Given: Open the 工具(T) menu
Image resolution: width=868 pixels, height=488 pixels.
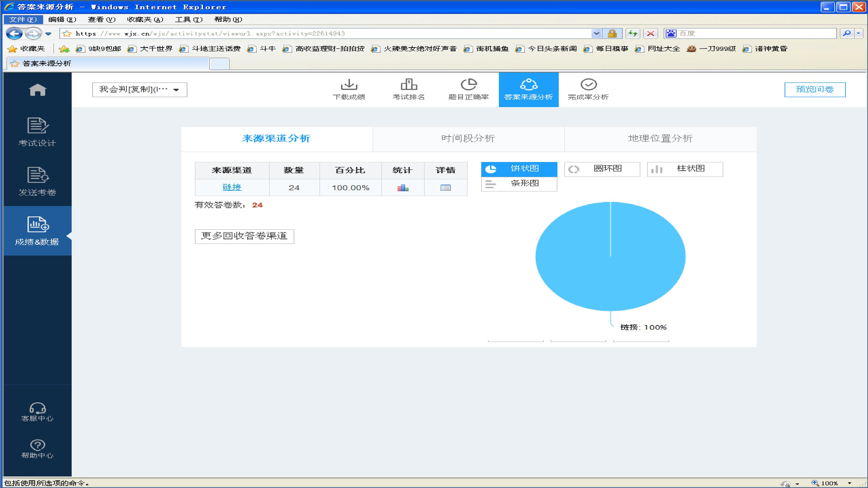Looking at the screenshot, I should point(189,19).
